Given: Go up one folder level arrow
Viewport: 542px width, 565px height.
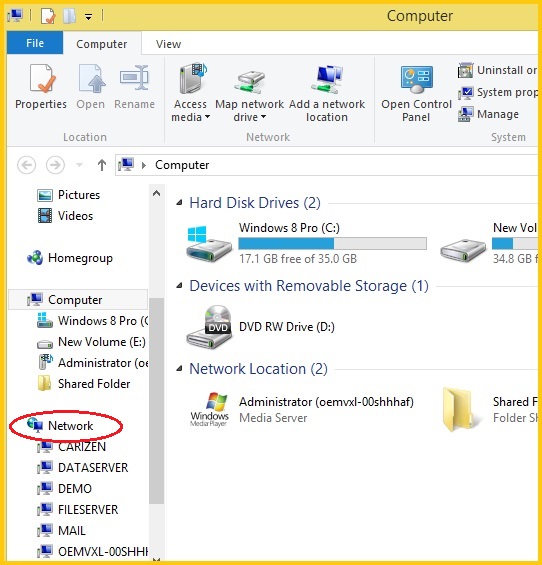Looking at the screenshot, I should [102, 165].
